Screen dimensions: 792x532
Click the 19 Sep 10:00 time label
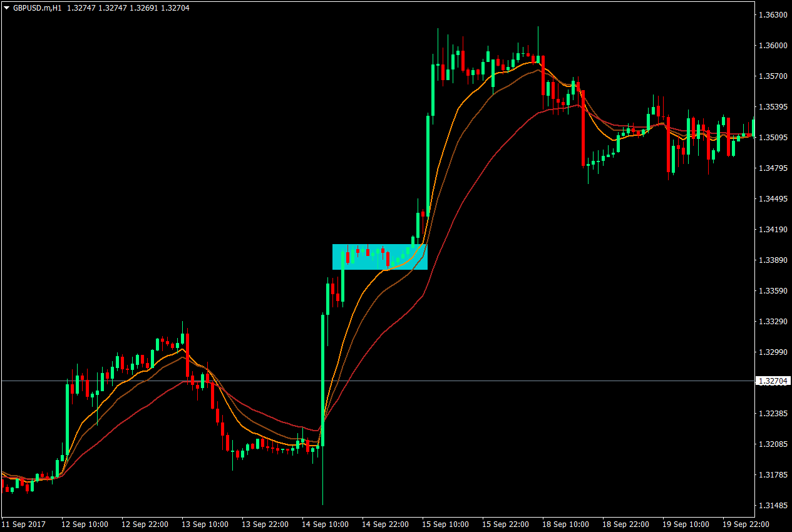[686, 524]
